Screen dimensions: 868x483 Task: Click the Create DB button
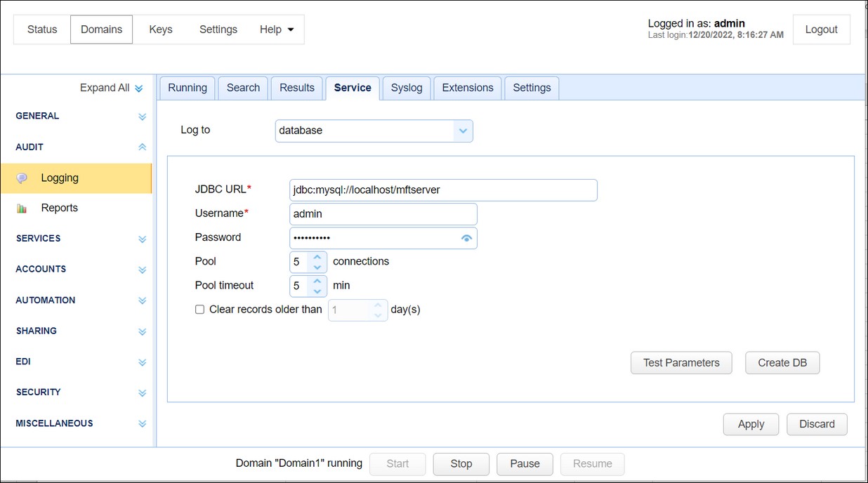point(782,363)
